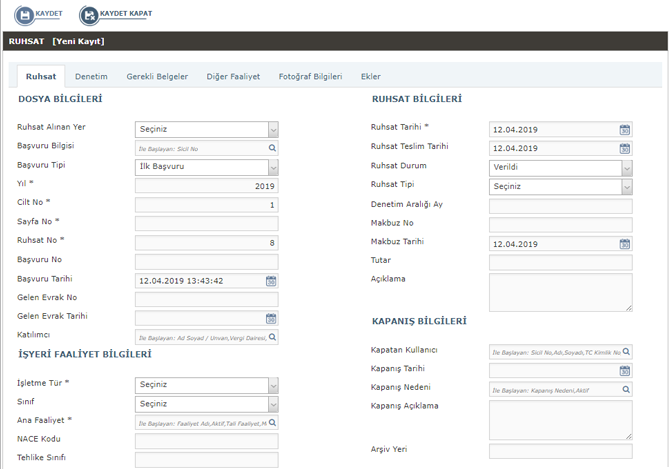Expand the Ruhsat Alınan Yer dropdown
This screenshot has height=469, width=671.
point(272,129)
